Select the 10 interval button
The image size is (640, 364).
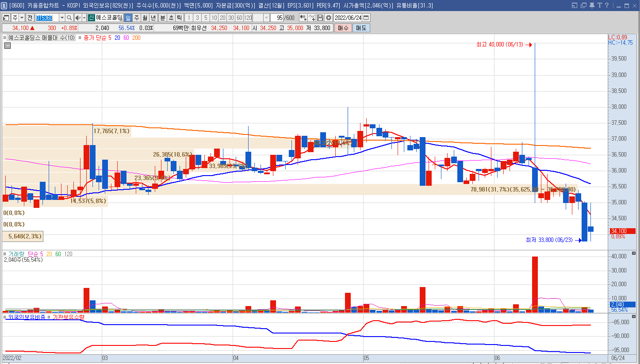pos(214,18)
